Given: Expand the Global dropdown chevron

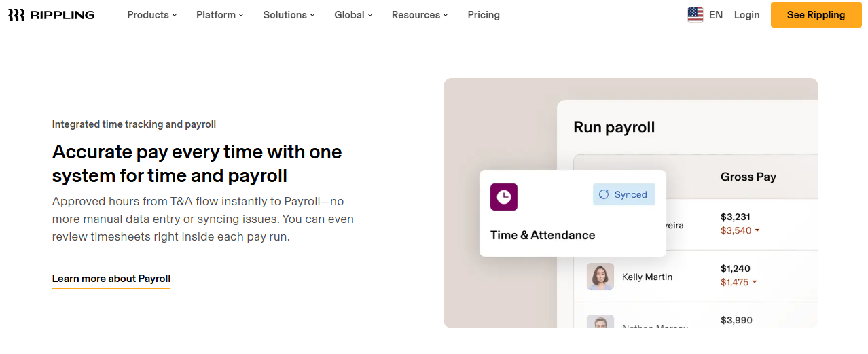Looking at the screenshot, I should click(369, 15).
